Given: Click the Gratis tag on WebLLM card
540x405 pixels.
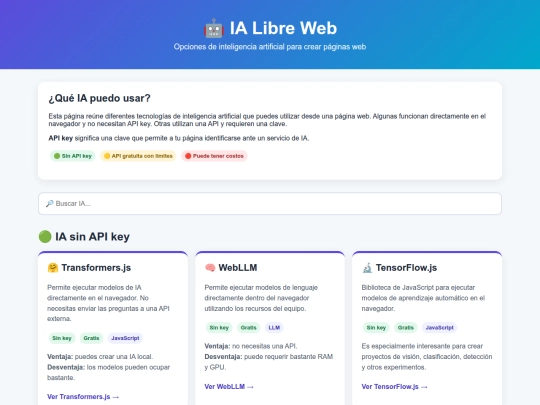Looking at the screenshot, I should click(x=249, y=328).
